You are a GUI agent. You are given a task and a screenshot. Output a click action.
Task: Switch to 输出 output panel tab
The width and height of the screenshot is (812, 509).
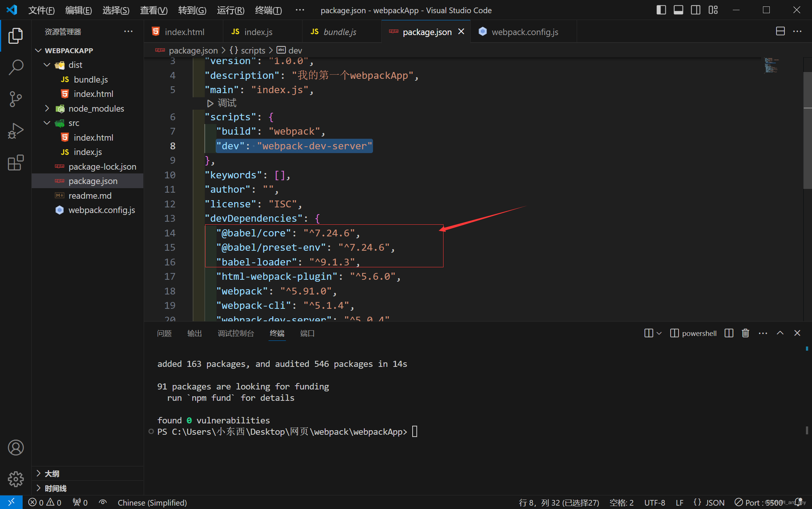(x=195, y=333)
